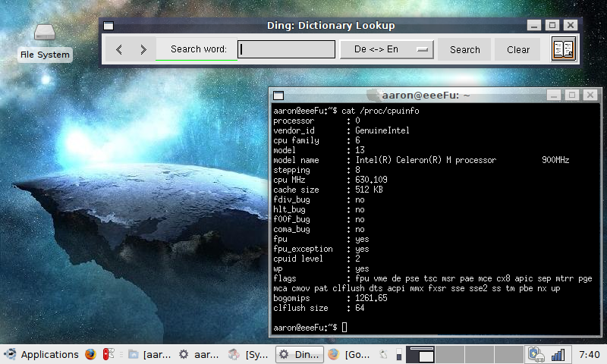Click the Ding: Dictionary Lookup title bar

[331, 26]
